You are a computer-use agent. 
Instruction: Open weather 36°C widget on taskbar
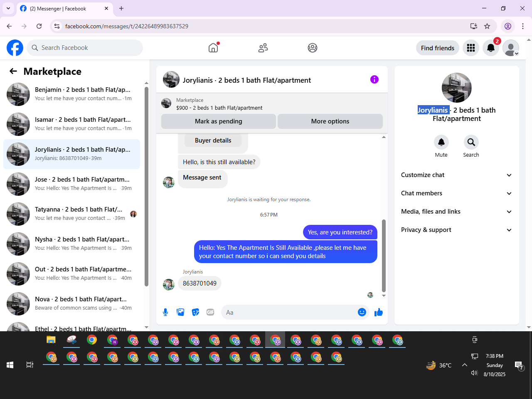439,365
